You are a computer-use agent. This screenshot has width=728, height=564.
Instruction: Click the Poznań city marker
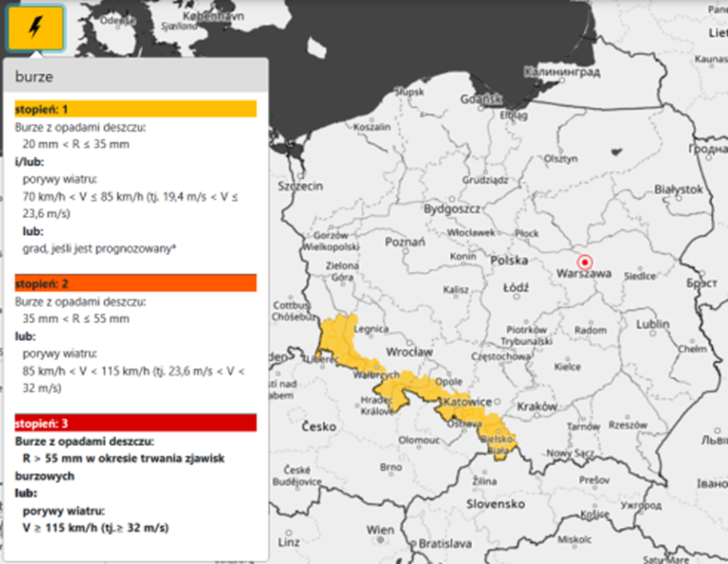(x=406, y=251)
